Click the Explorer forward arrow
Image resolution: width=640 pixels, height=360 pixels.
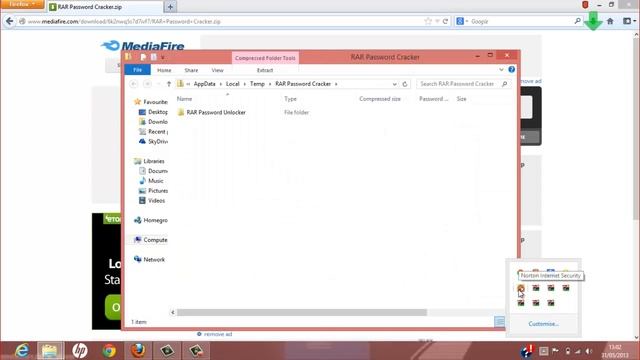(x=147, y=84)
